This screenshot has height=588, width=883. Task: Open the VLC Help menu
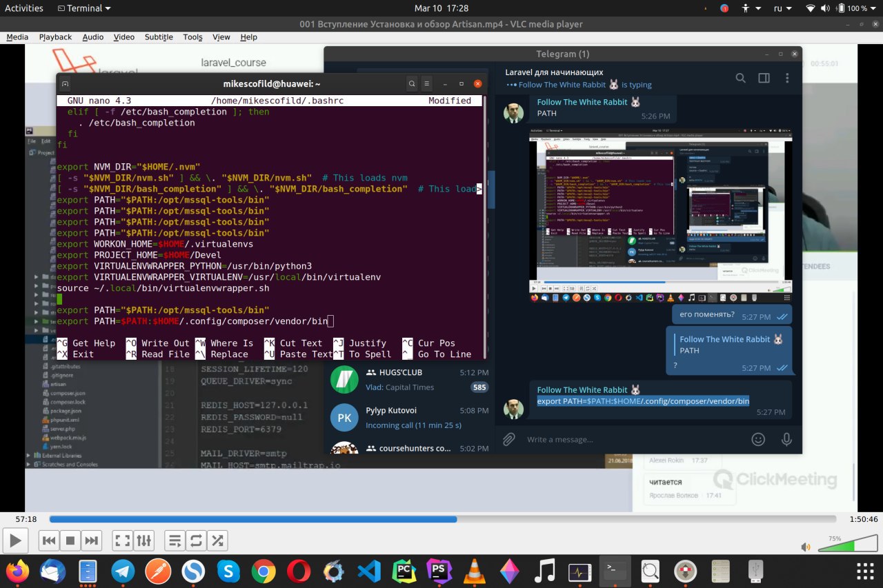(x=248, y=37)
